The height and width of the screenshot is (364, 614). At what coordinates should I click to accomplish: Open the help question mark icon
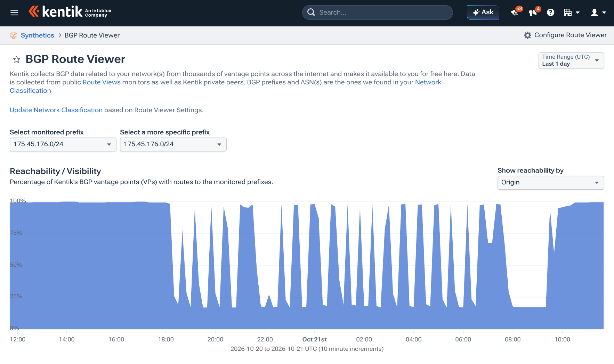tap(550, 13)
